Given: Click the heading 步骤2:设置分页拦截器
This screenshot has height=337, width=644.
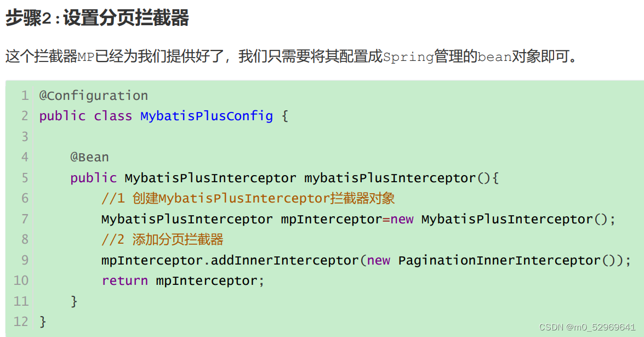Looking at the screenshot, I should point(97,18).
